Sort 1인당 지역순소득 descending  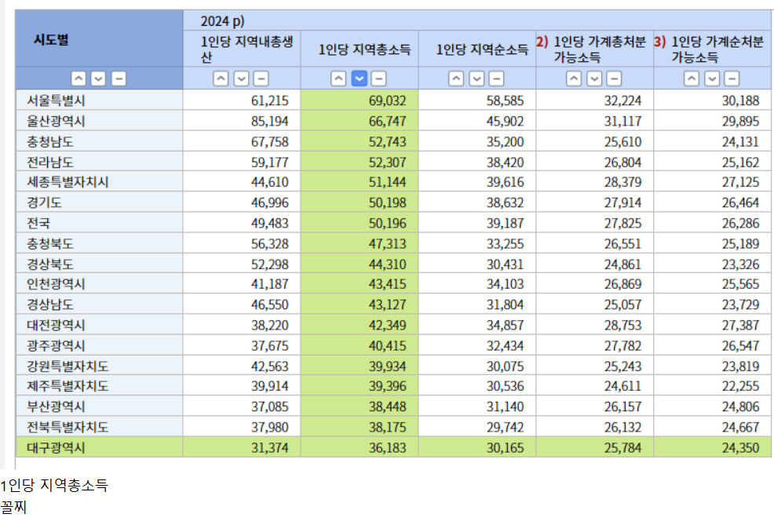pos(476,78)
